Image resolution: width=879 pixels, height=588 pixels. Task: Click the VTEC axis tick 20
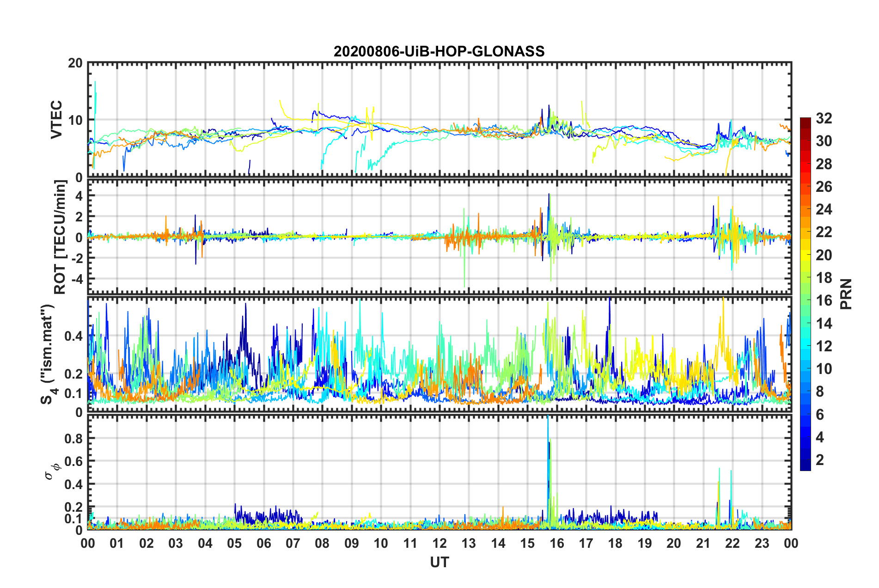point(75,63)
